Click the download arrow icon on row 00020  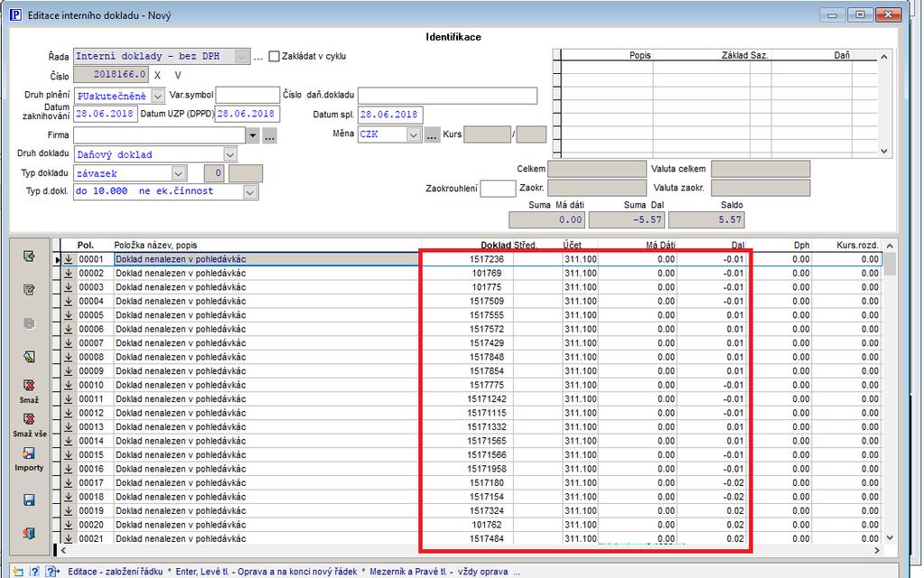[x=69, y=525]
